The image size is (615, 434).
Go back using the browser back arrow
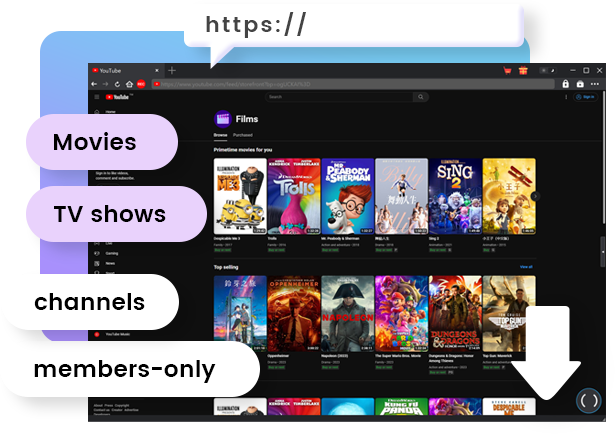(94, 84)
